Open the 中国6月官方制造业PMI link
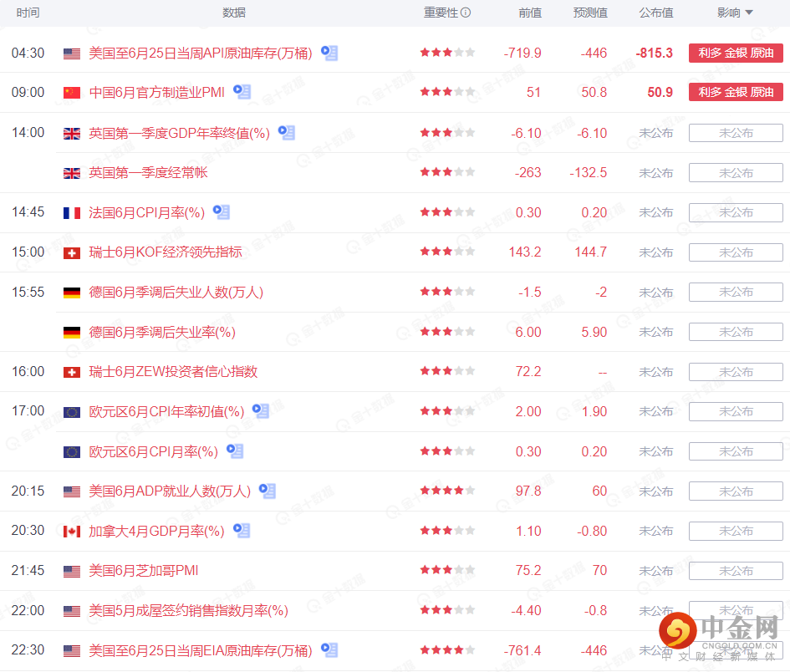Screen dimensions: 790x672 coord(156,92)
